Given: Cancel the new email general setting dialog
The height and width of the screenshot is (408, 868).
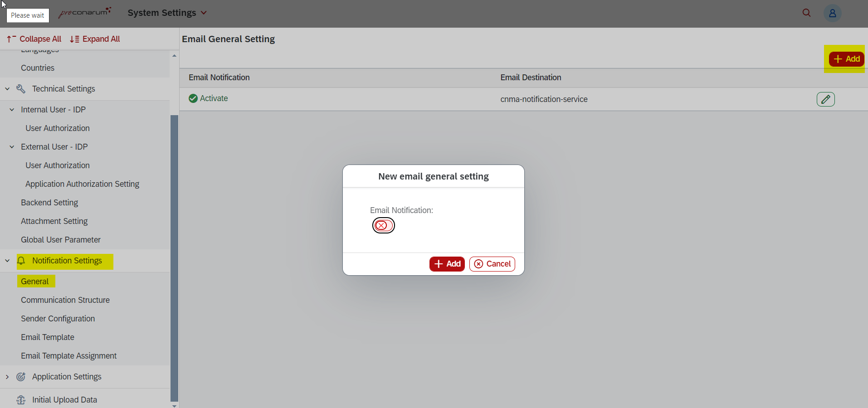Looking at the screenshot, I should pos(492,264).
